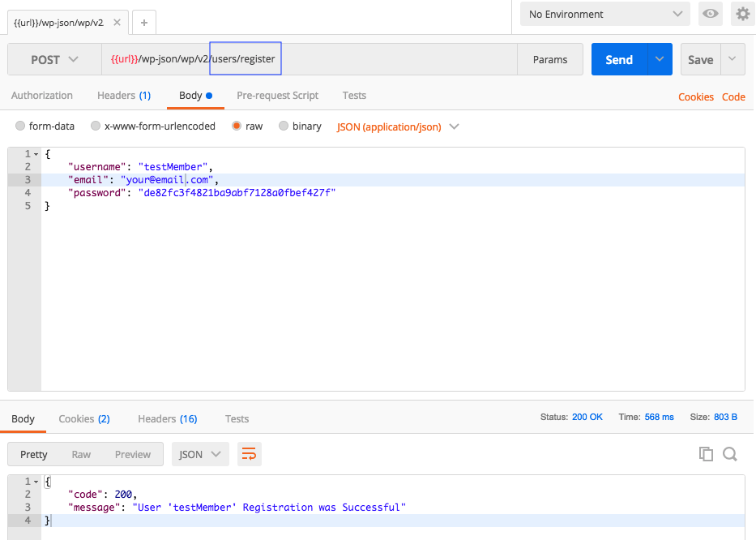Image resolution: width=756 pixels, height=540 pixels.
Task: Switch response view to Preview
Action: point(133,454)
